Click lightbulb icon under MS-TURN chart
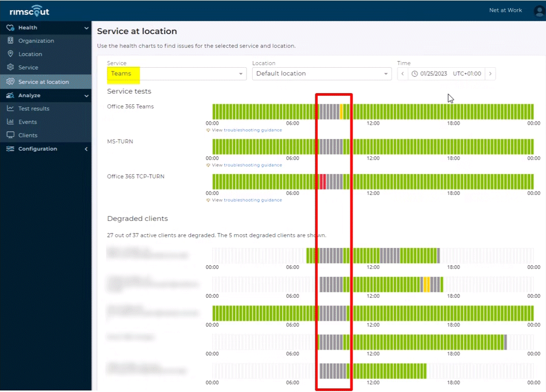 [208, 165]
